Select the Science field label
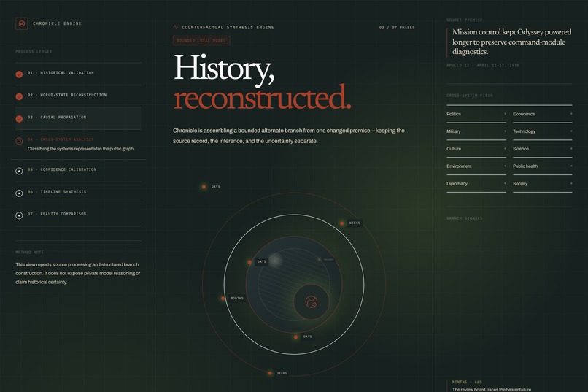 (521, 149)
